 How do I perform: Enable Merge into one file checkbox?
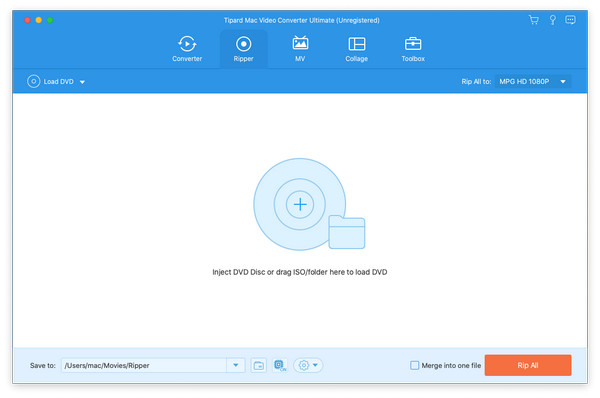414,365
